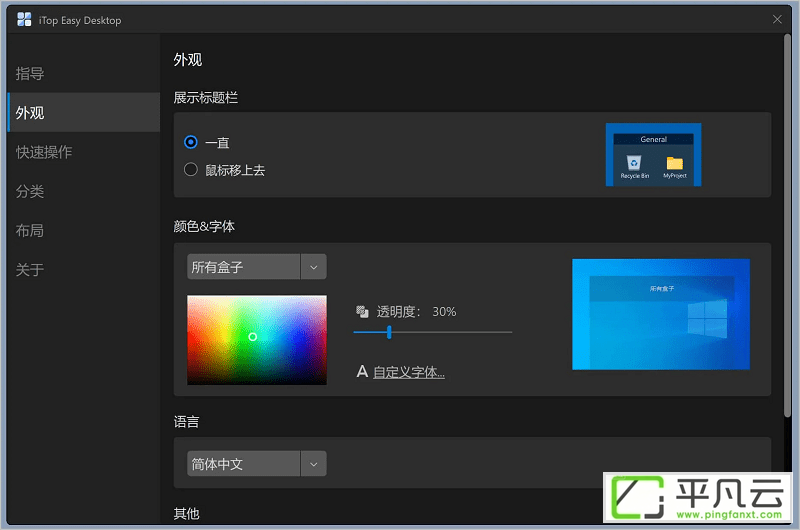This screenshot has height=530, width=800.
Task: Open the 自定义字体... link
Action: [409, 372]
